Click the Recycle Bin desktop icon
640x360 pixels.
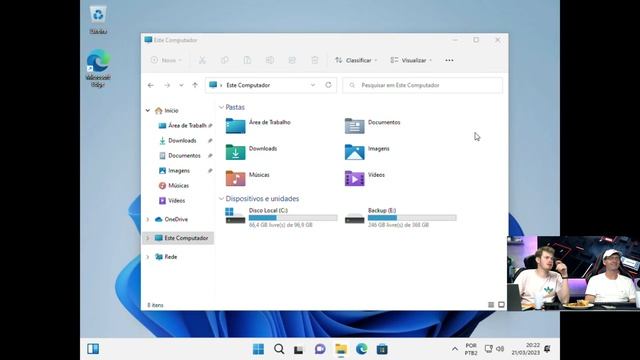coord(98,20)
